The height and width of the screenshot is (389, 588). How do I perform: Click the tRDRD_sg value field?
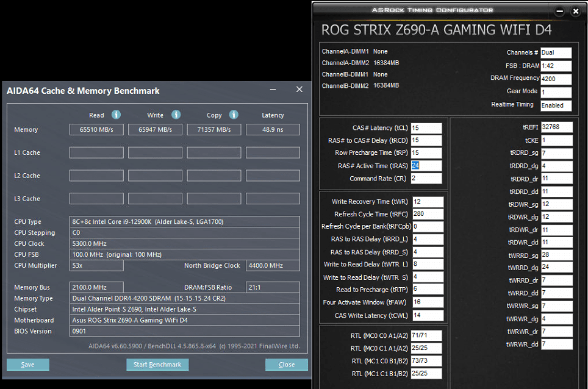tap(557, 153)
